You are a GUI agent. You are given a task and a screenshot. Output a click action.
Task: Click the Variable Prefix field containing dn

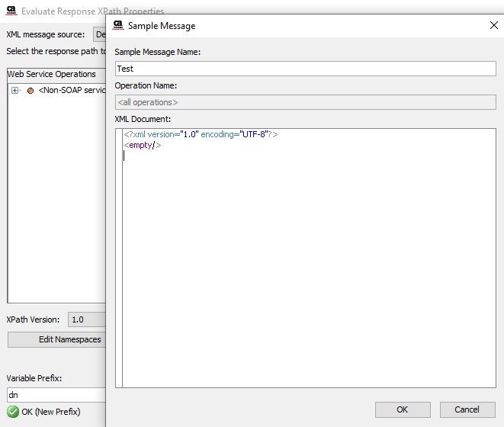[x=55, y=395]
